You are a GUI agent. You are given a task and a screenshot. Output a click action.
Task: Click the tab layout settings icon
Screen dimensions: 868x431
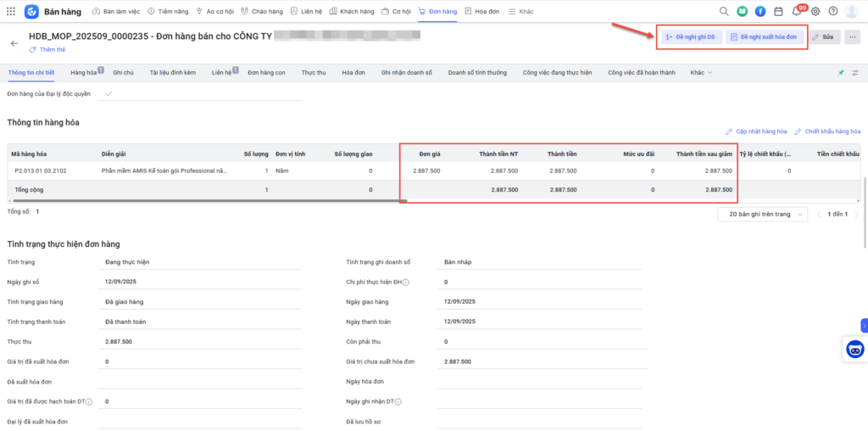(855, 73)
